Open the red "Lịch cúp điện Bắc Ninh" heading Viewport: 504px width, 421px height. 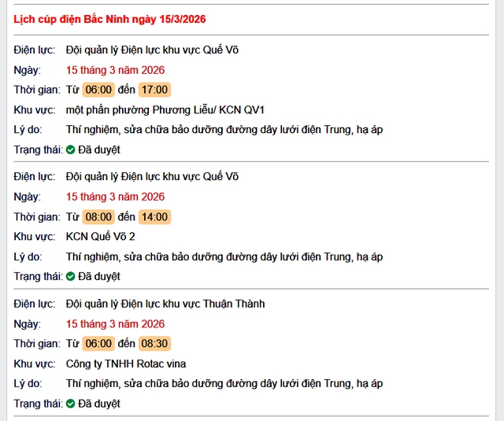pos(110,18)
